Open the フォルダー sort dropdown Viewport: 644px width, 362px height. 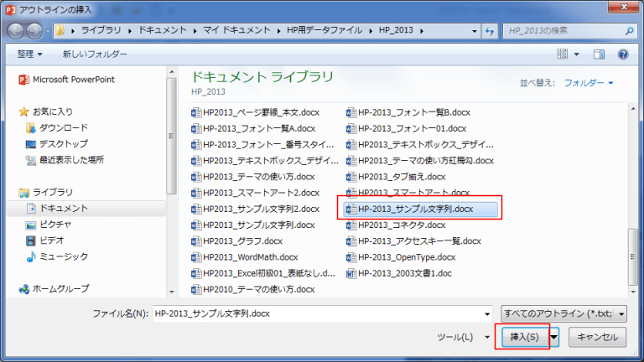589,83
